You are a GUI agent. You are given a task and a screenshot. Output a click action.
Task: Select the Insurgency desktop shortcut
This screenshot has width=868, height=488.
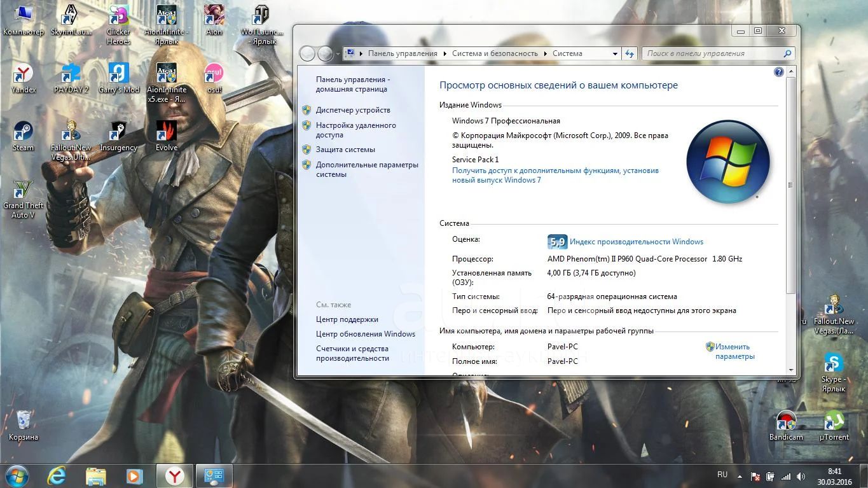tap(118, 136)
